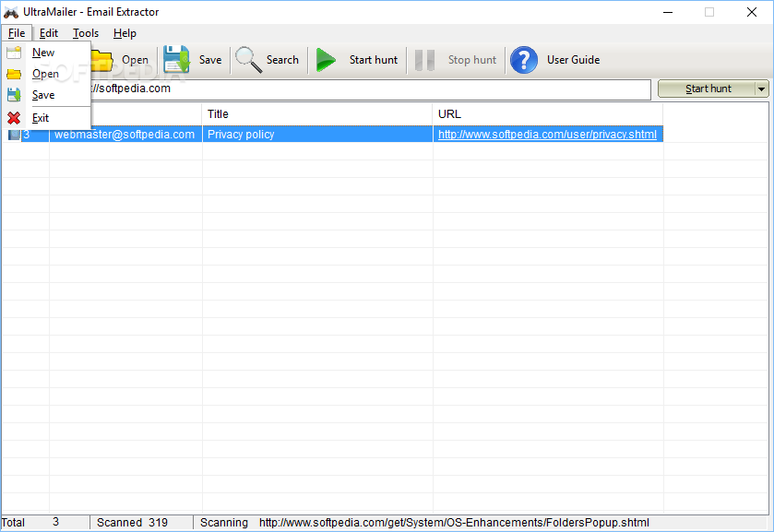Click the softpedia.com URL input field

tap(370, 89)
